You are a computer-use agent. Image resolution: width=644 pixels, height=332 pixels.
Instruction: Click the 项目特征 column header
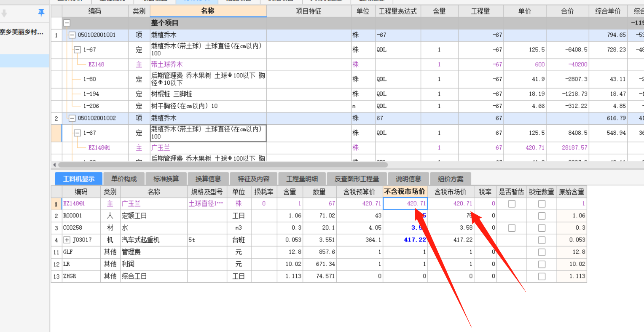coord(309,11)
